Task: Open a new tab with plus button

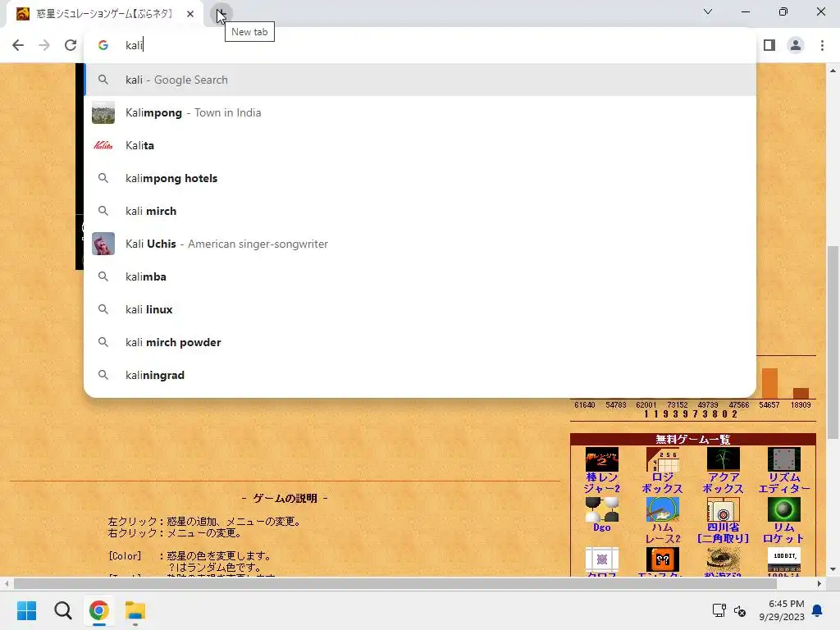Action: 221,13
